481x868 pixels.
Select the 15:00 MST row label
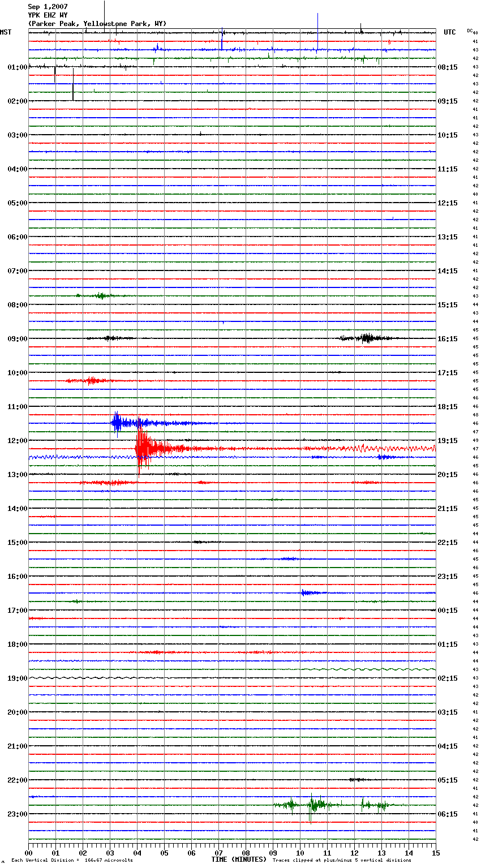click(18, 543)
